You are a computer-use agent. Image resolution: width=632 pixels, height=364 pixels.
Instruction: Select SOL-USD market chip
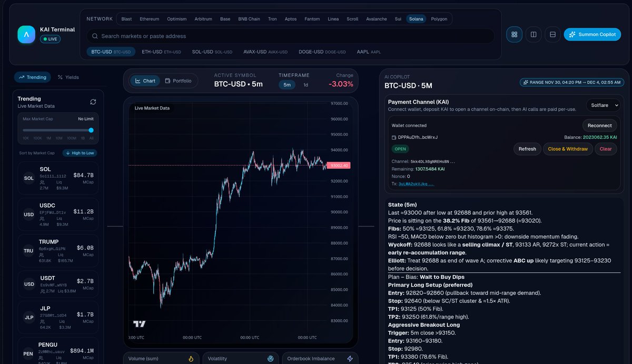212,52
